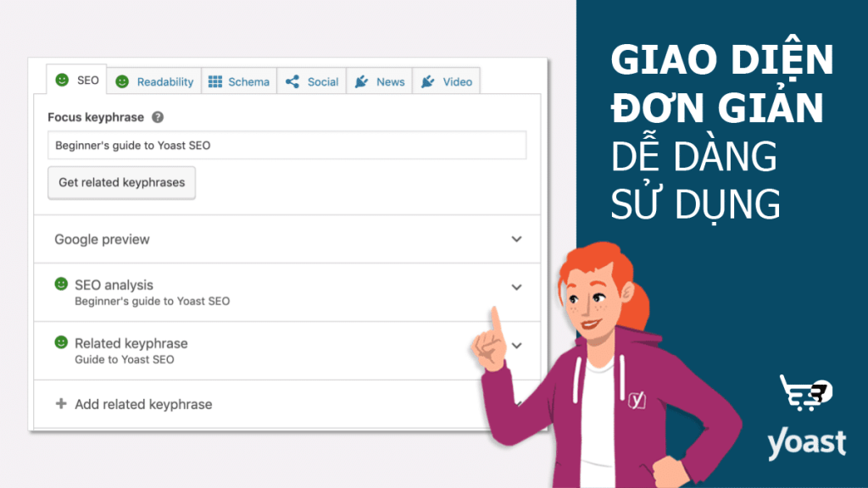868x488 pixels.
Task: Click plus icon for adding keyphrase
Action: click(61, 404)
